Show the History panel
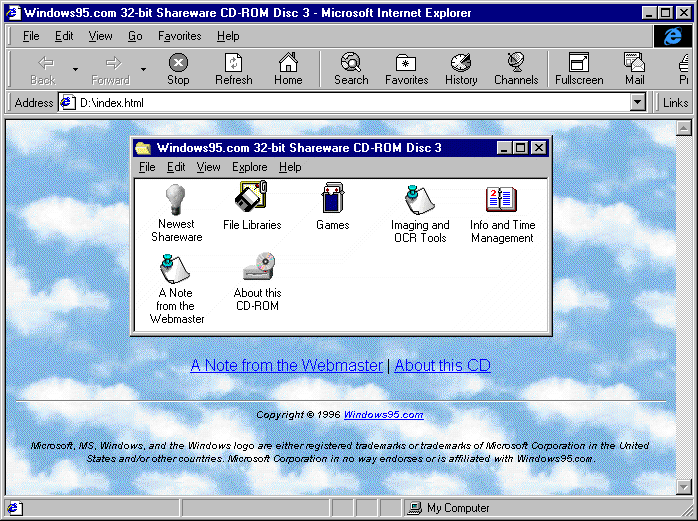The image size is (698, 521). (x=461, y=69)
